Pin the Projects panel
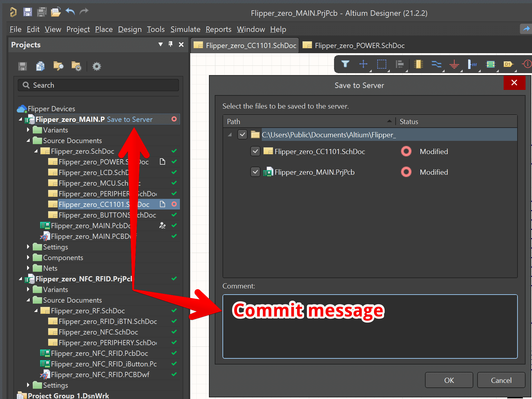The height and width of the screenshot is (399, 532). point(171,44)
